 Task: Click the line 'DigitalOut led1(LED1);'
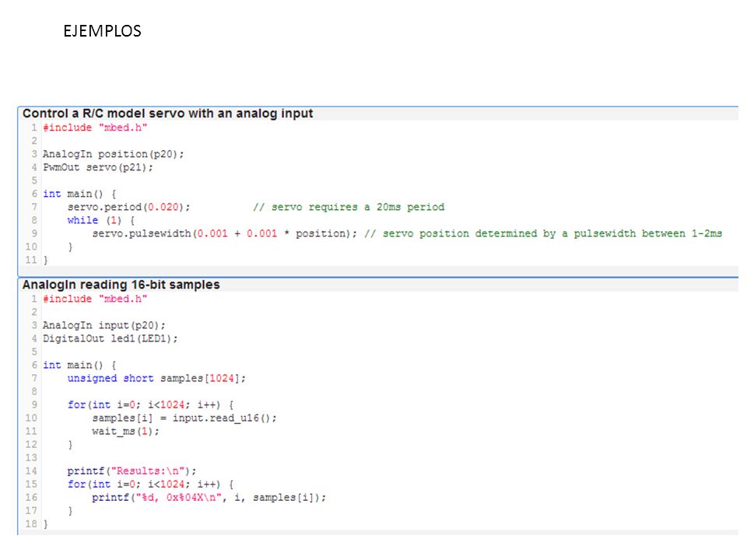click(x=110, y=338)
